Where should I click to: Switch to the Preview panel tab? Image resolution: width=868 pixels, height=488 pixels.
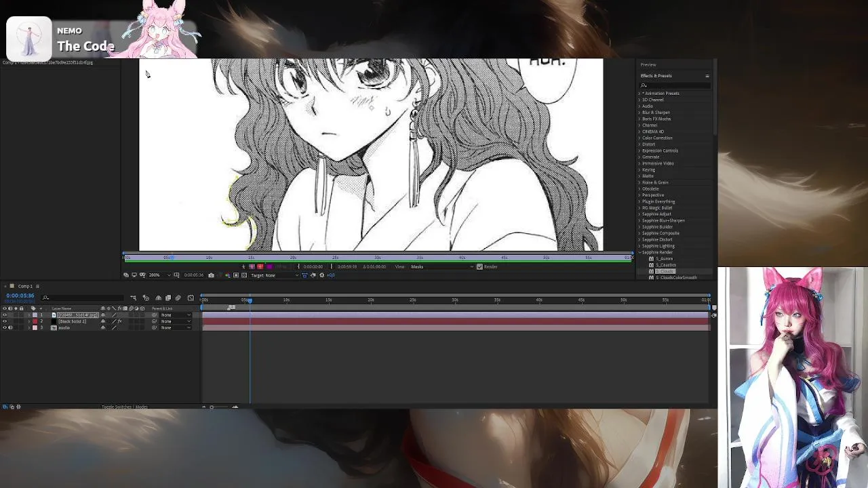click(648, 64)
